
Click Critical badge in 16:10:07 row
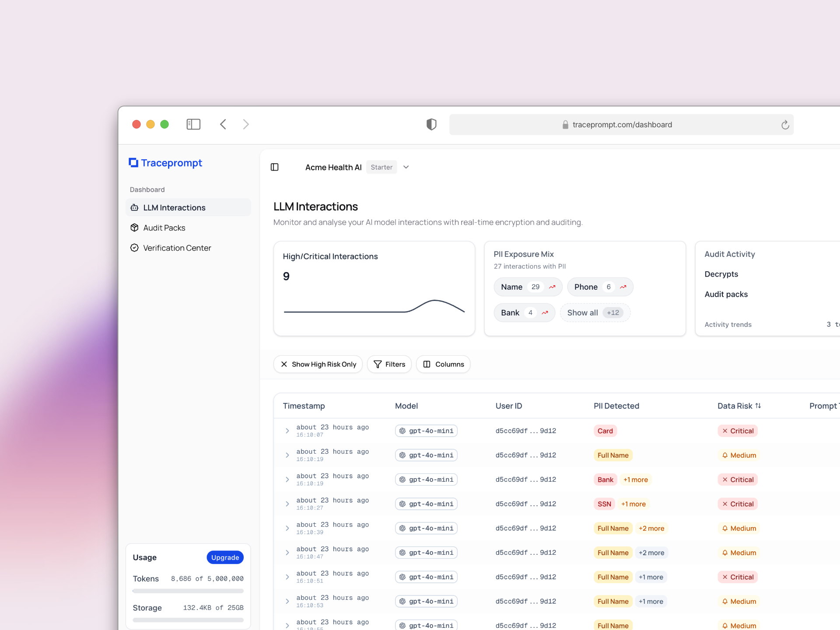pos(738,431)
